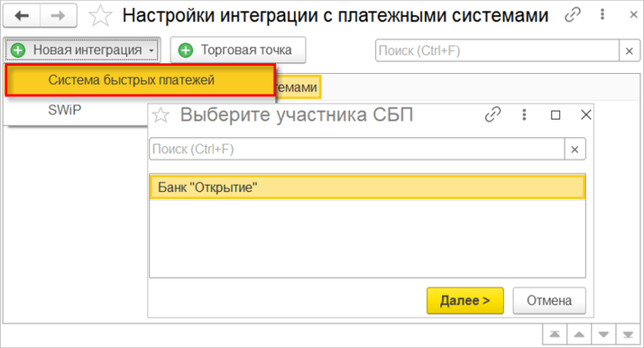Screen dimensions: 644x348
Task: Jump to list end with last arrow
Action: tap(628, 334)
